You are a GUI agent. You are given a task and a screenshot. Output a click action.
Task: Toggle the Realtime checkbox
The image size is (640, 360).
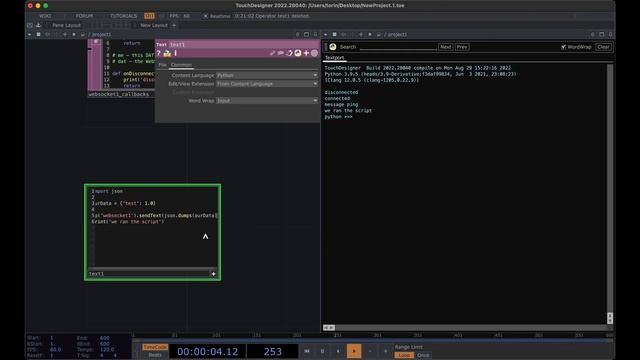(x=206, y=16)
